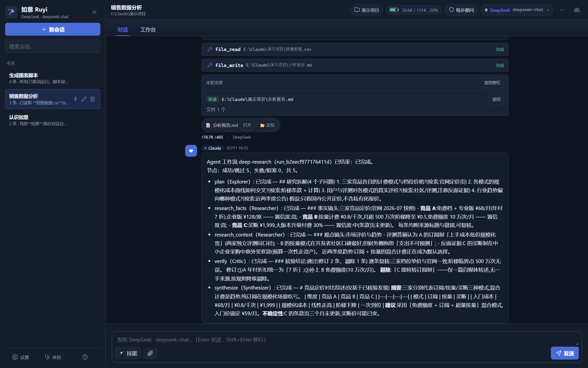Click the Claude message avatar icon

191,151
